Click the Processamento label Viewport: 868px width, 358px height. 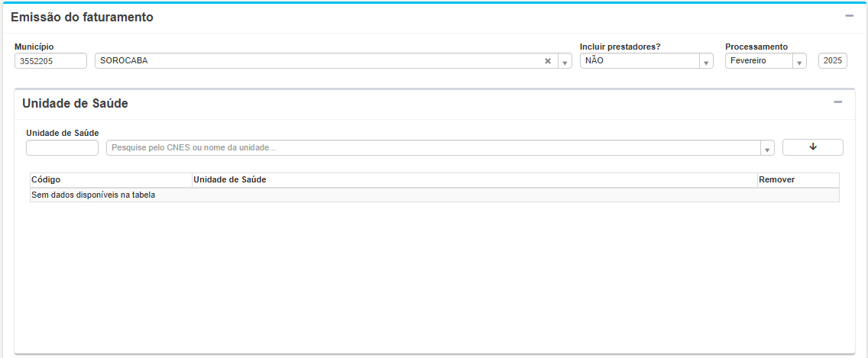pos(756,47)
